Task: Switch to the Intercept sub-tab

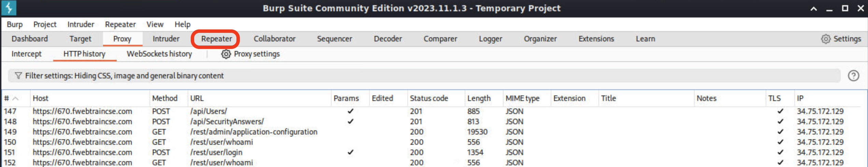Action: [x=26, y=54]
